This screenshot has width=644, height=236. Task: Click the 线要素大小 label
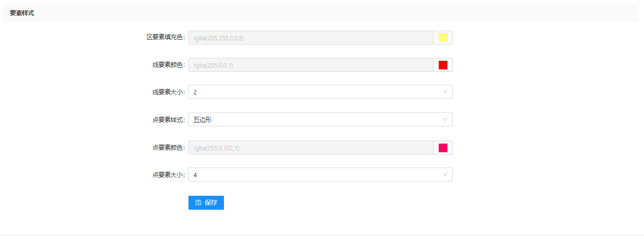click(168, 92)
